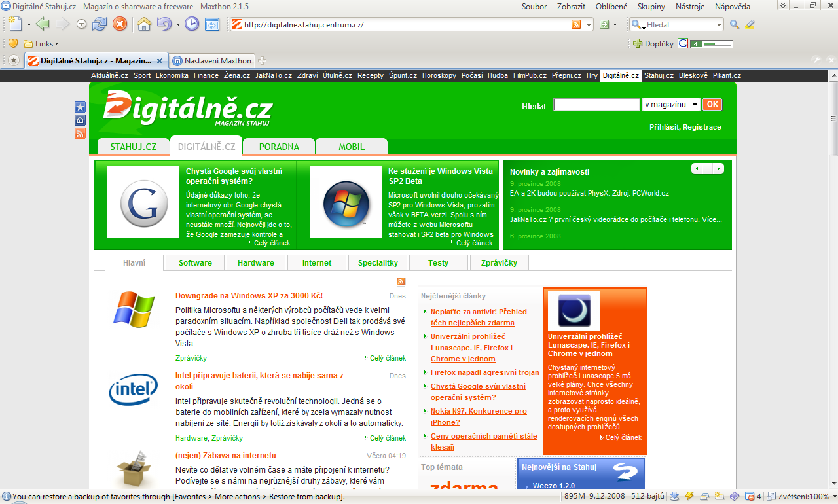Open 'Downgrade na Windows XP za 3000 Kč!' article
Image resolution: width=838 pixels, height=504 pixels.
tap(249, 296)
